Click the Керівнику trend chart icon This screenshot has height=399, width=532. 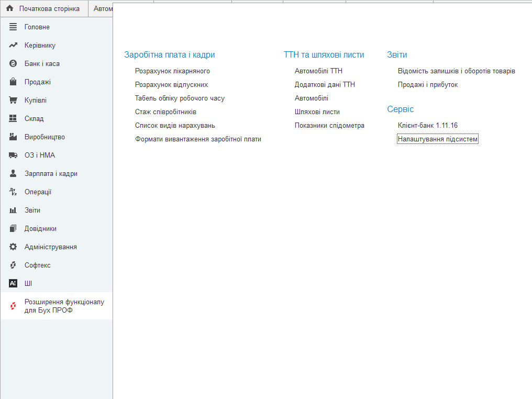coord(13,45)
